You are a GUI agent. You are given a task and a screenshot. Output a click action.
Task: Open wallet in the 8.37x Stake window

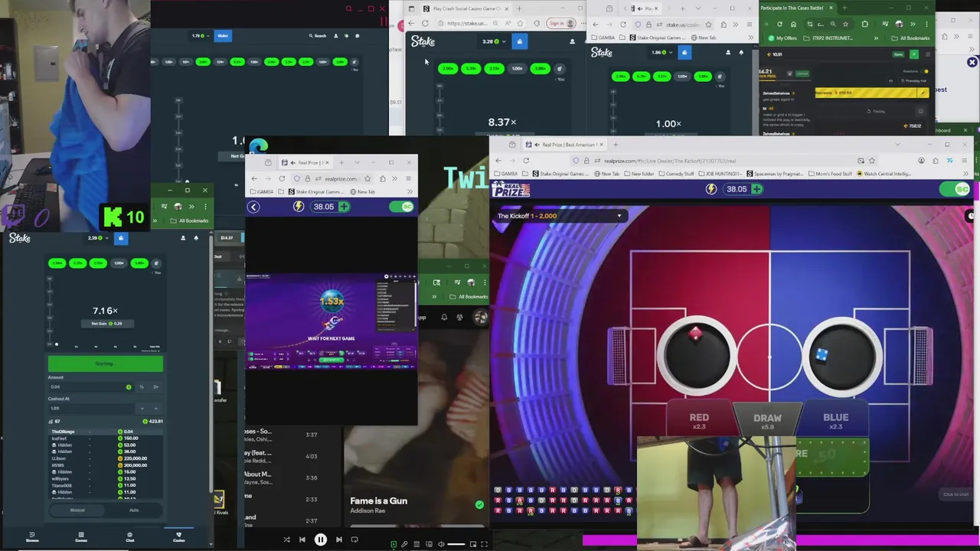(x=520, y=41)
